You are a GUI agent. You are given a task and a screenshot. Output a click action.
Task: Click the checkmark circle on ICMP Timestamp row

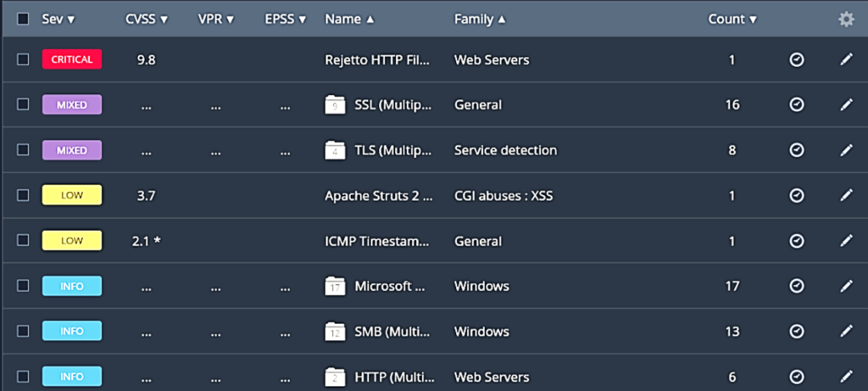(x=796, y=241)
